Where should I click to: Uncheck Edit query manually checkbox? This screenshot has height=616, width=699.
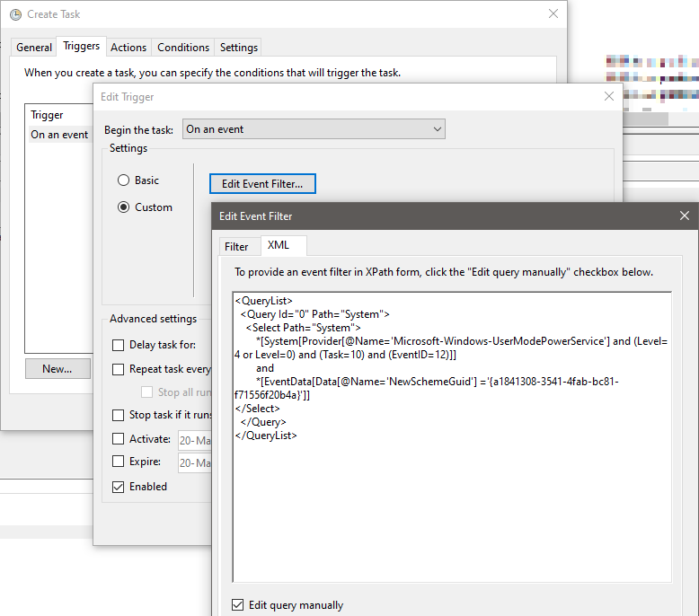(x=237, y=605)
